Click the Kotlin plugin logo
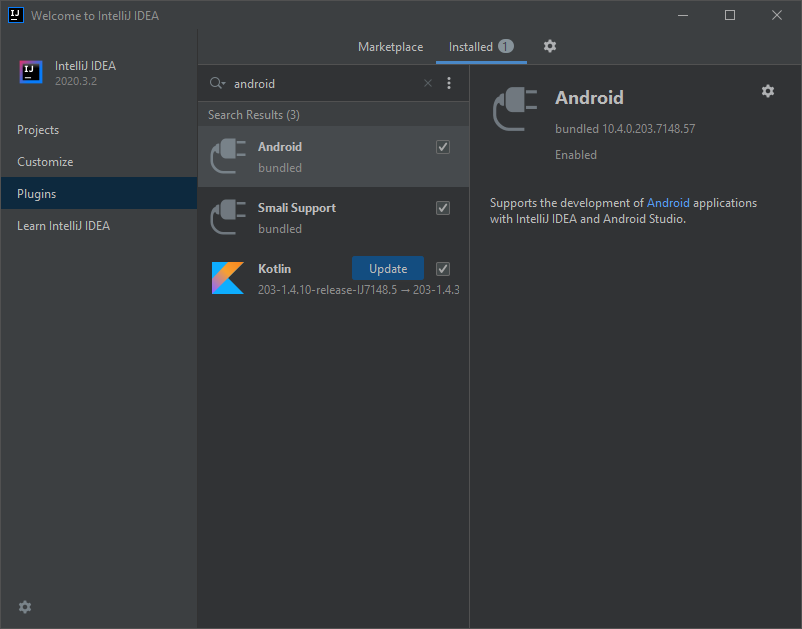This screenshot has width=802, height=629. coord(228,278)
